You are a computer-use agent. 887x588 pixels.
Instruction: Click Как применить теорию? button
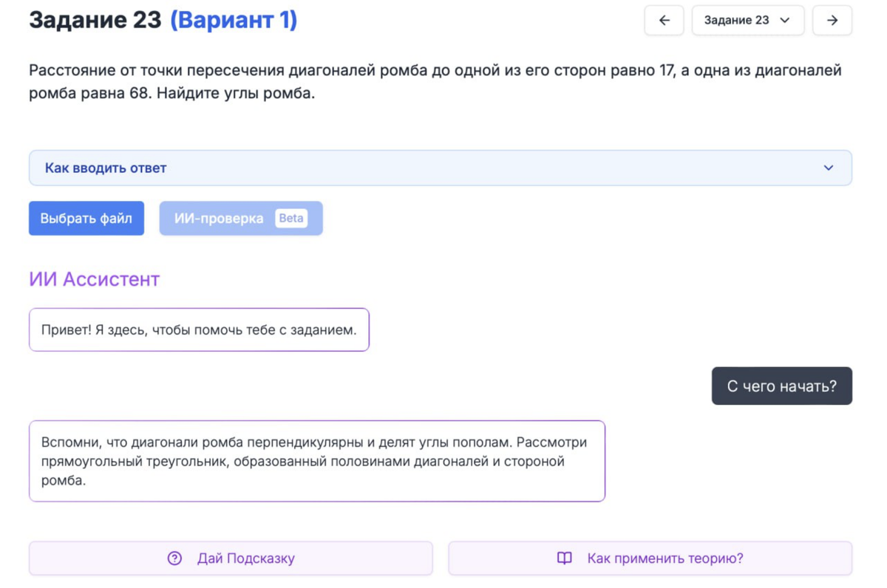coord(650,558)
